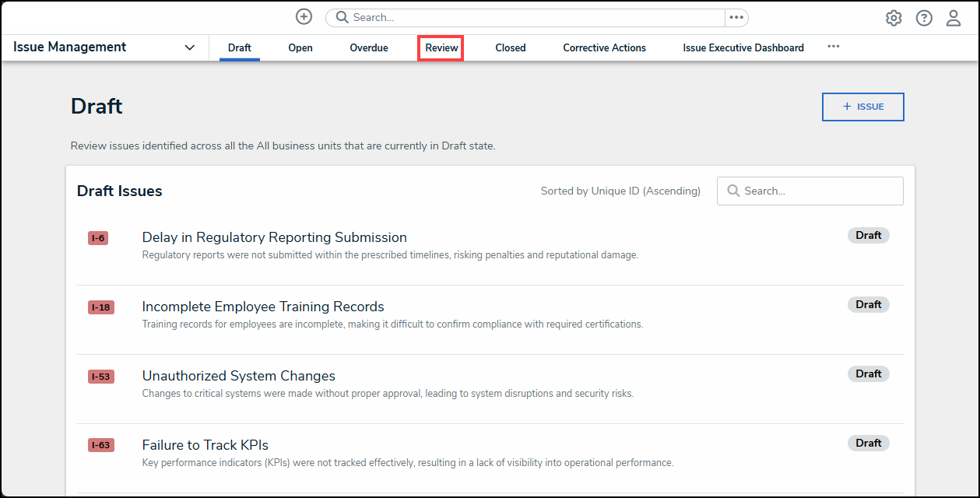Open the Overdue tab
Image resolution: width=980 pixels, height=498 pixels.
tap(369, 47)
